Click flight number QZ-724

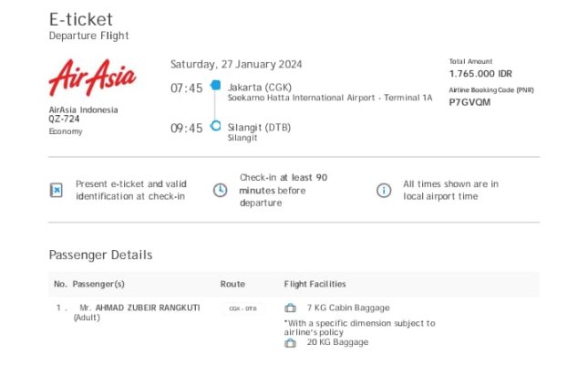click(64, 119)
